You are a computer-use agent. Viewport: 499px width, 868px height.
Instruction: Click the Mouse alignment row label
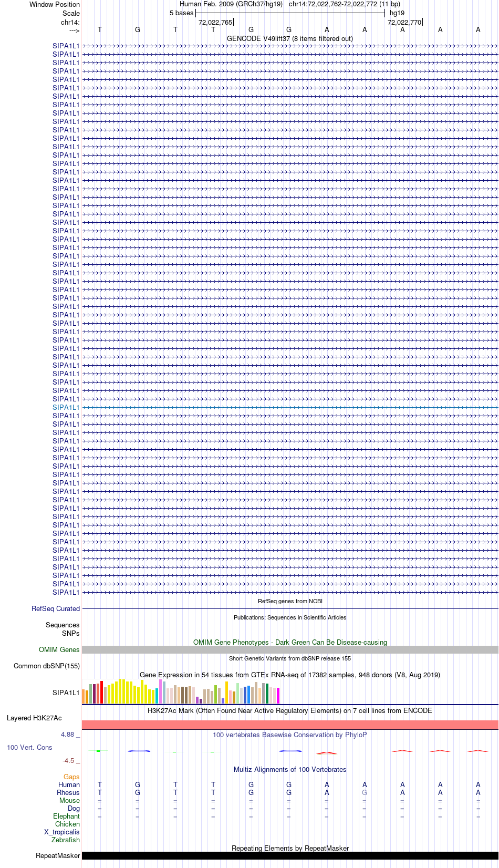(69, 800)
